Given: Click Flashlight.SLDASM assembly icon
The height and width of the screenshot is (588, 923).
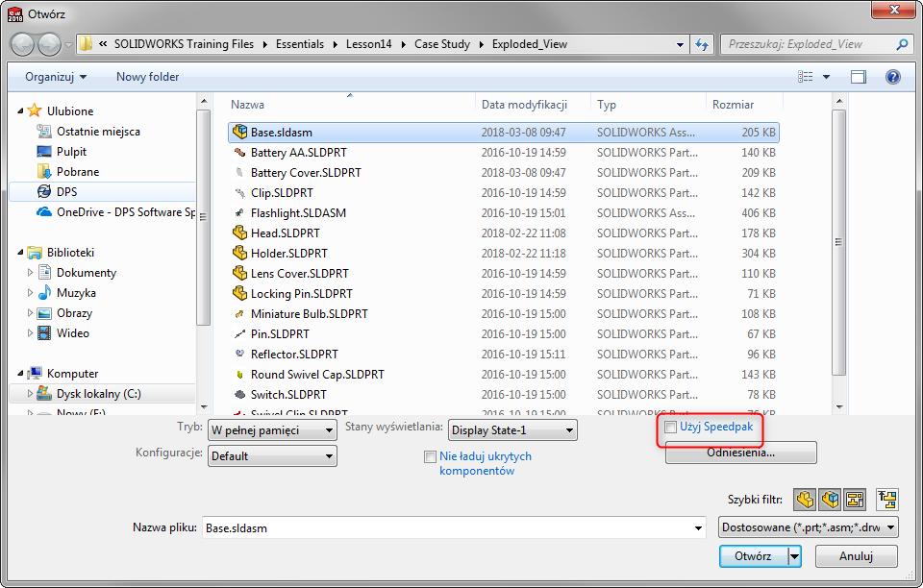Looking at the screenshot, I should pyautogui.click(x=239, y=213).
